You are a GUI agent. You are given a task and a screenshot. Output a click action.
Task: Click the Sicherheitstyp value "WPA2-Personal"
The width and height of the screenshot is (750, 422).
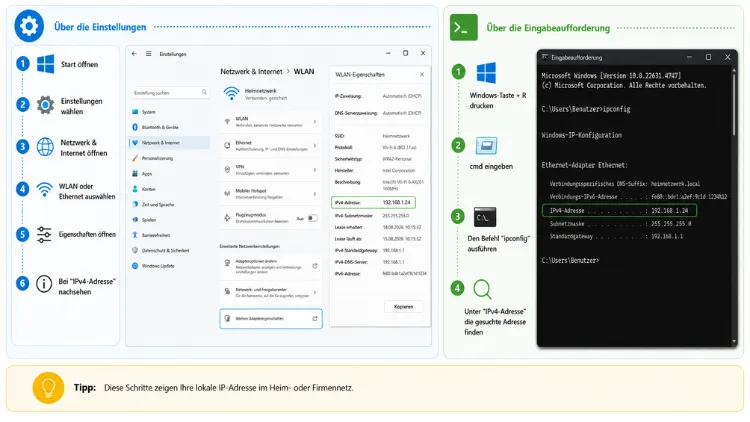tap(397, 159)
